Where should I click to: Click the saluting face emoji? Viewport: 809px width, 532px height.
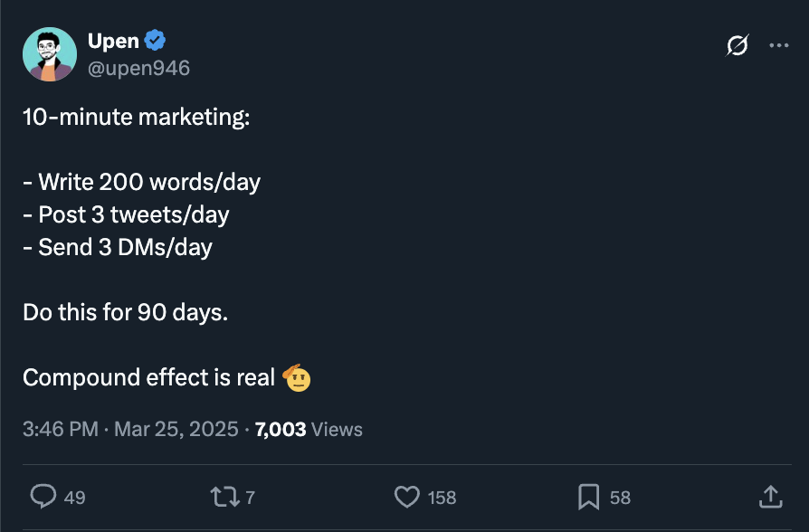[x=297, y=377]
